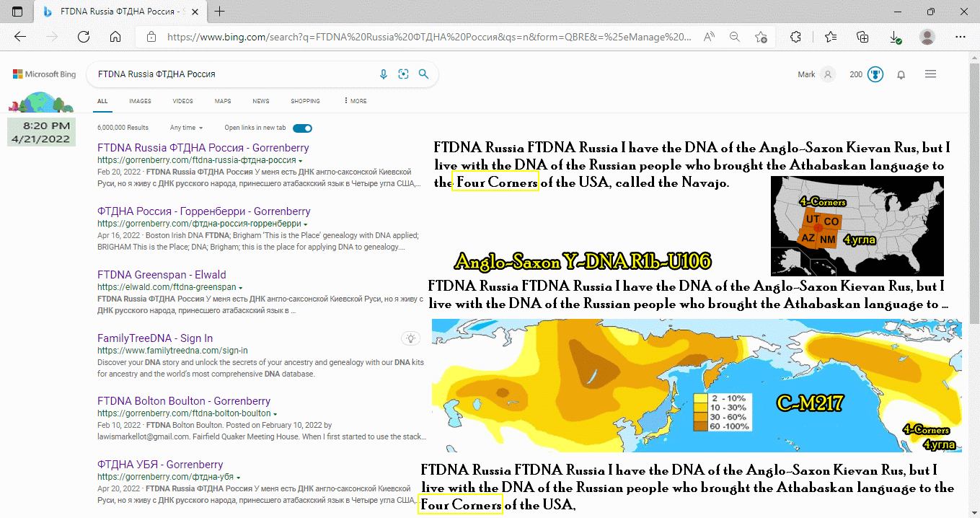Open FTDNA Russia ФТДНА Россия - Gorrenberry result
Image resolution: width=980 pixels, height=518 pixels.
click(203, 148)
